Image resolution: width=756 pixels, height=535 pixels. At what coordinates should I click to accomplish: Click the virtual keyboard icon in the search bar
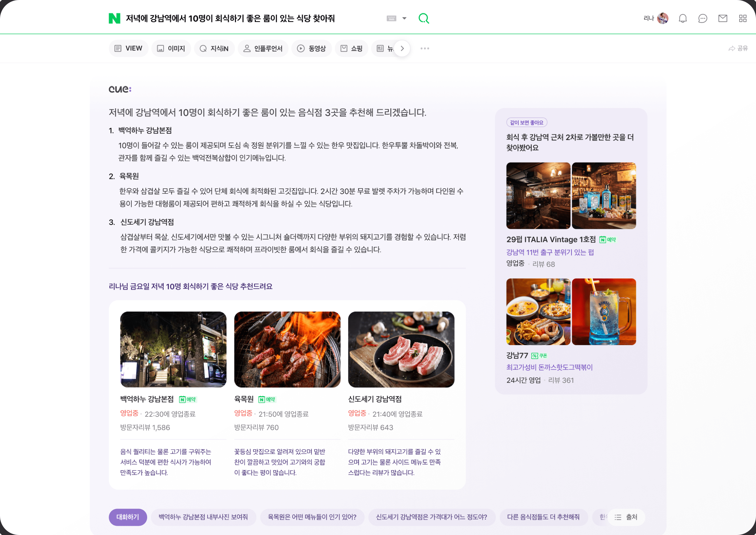391,19
